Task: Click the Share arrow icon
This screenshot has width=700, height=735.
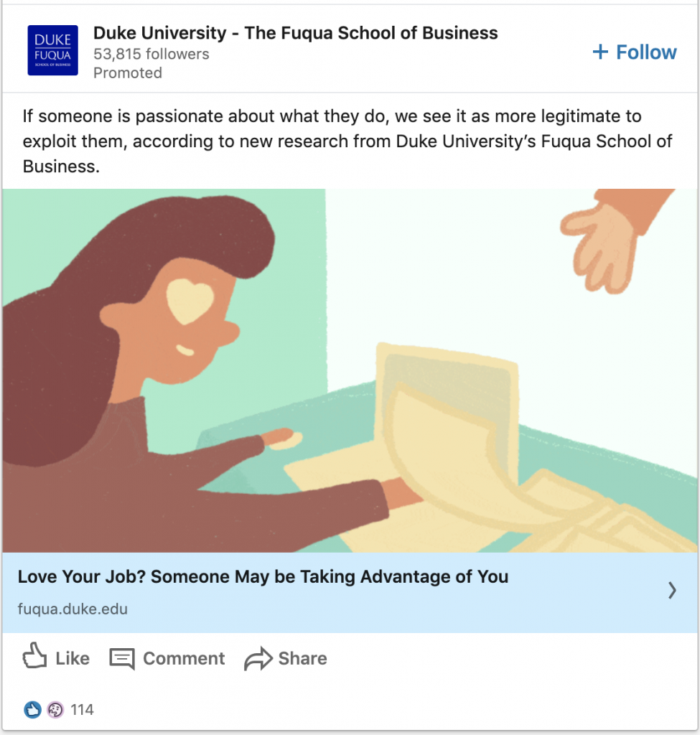Action: [x=258, y=657]
